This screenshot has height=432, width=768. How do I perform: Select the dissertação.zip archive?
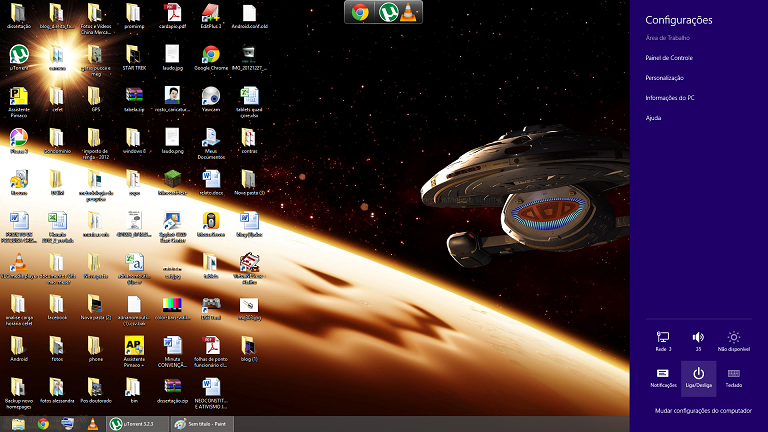point(172,391)
